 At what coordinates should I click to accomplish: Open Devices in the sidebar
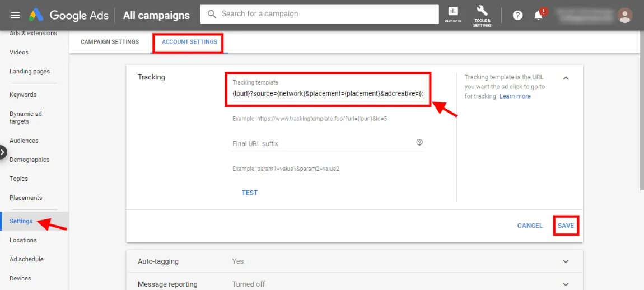click(20, 278)
